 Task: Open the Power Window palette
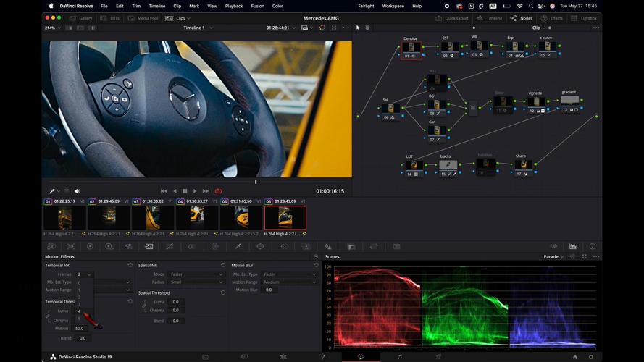[260, 246]
